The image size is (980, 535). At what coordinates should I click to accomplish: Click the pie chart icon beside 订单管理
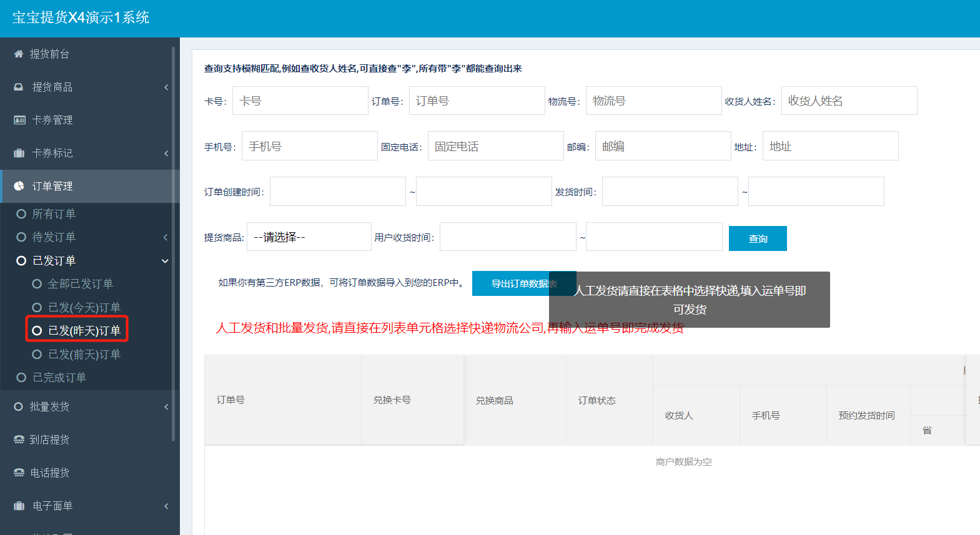click(x=19, y=186)
